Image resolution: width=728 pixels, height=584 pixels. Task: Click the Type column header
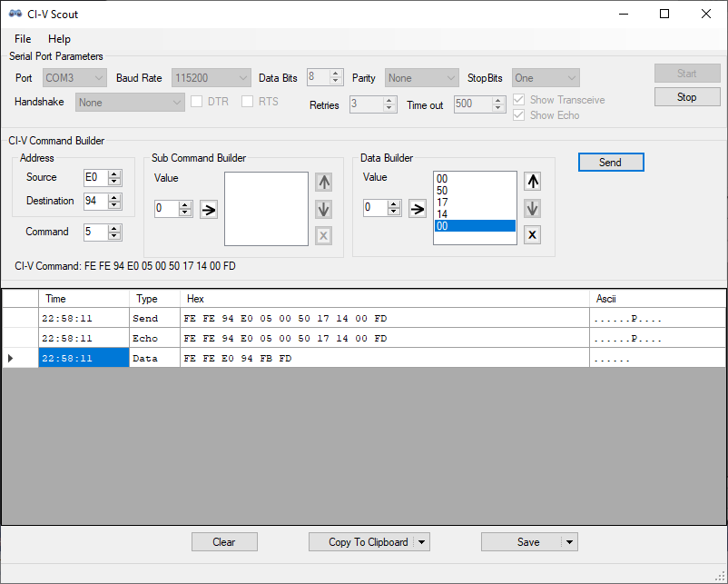pos(154,299)
